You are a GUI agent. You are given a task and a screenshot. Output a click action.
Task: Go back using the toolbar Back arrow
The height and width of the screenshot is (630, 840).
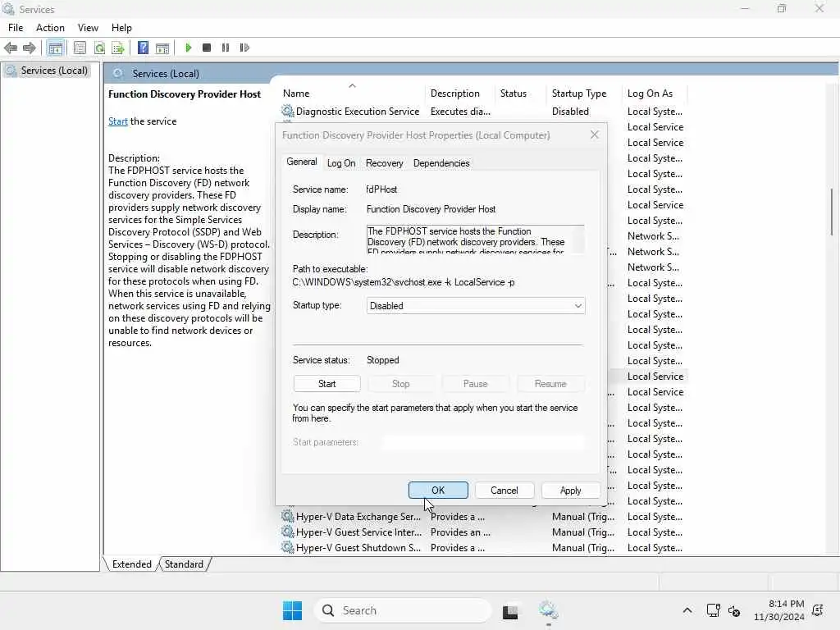tap(10, 48)
